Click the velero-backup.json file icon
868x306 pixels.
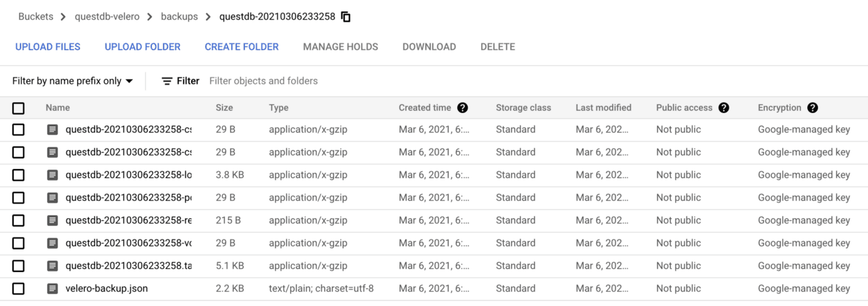click(x=53, y=289)
